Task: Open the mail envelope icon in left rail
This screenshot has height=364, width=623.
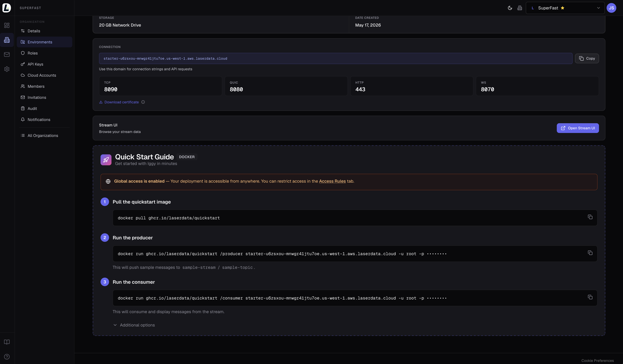Action: 7,54
